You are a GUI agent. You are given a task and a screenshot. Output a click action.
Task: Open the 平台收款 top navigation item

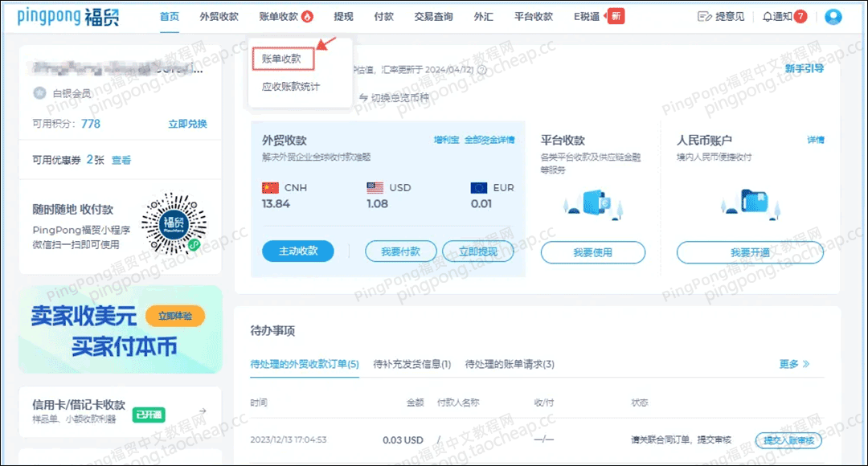point(533,17)
